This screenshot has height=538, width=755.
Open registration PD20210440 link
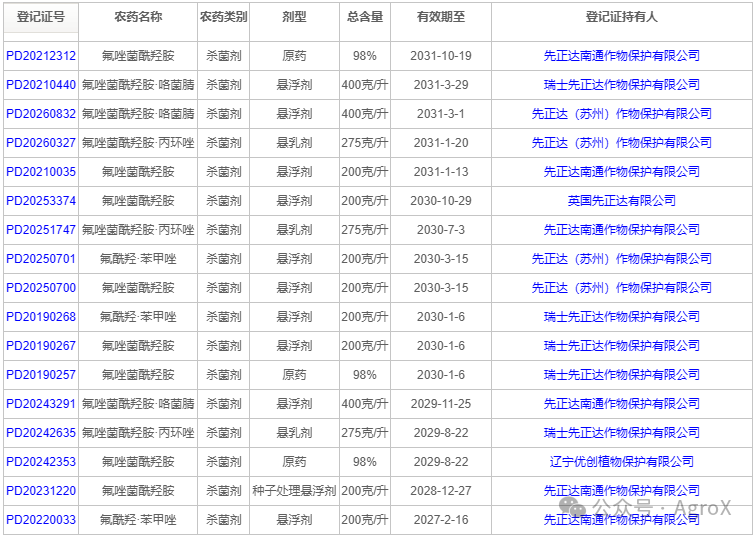pyautogui.click(x=41, y=85)
